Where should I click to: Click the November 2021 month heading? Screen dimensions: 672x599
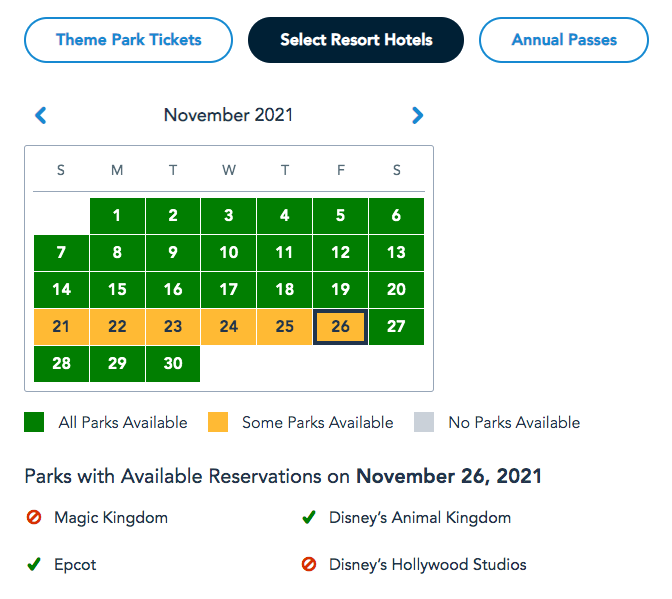coord(229,115)
